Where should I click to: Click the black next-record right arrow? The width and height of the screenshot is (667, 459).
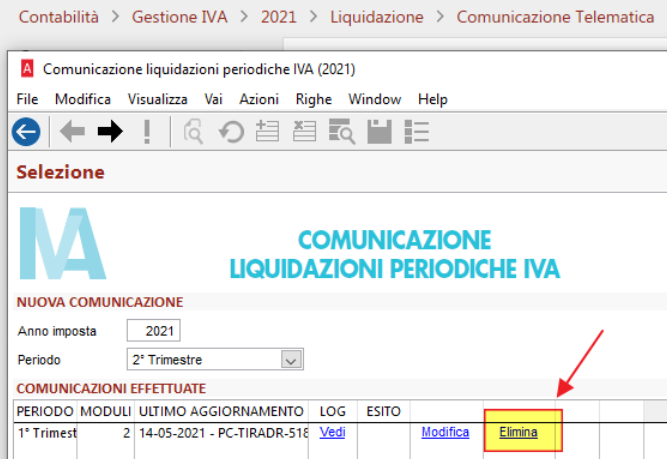point(110,131)
